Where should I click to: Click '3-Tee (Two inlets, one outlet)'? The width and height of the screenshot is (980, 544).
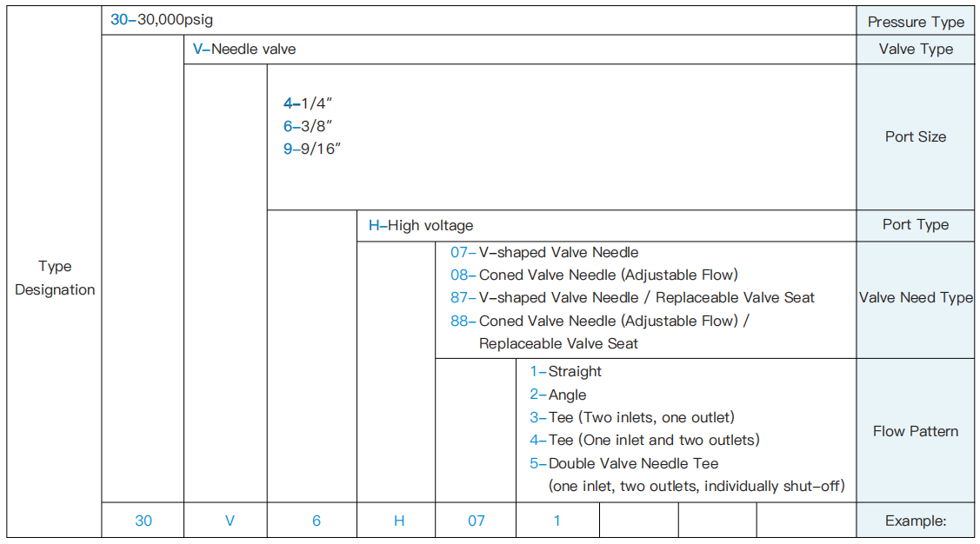point(632,418)
